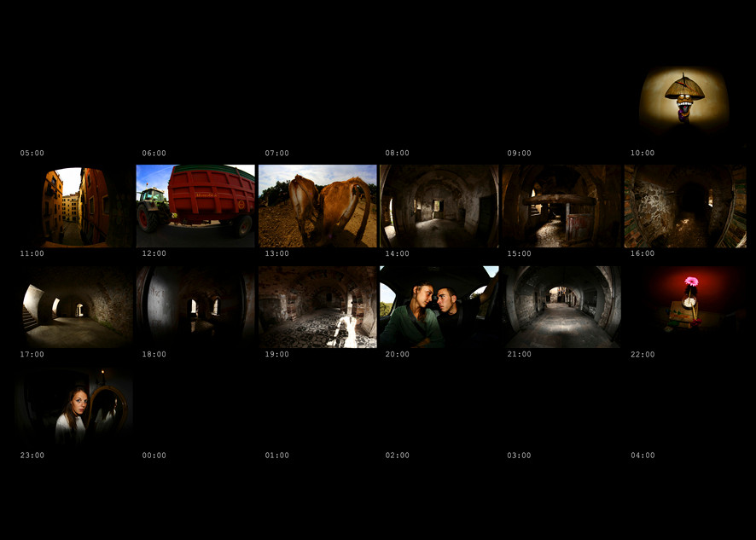Screen dimensions: 756x540
Task: Click the 14:00 time label
Action: (397, 253)
